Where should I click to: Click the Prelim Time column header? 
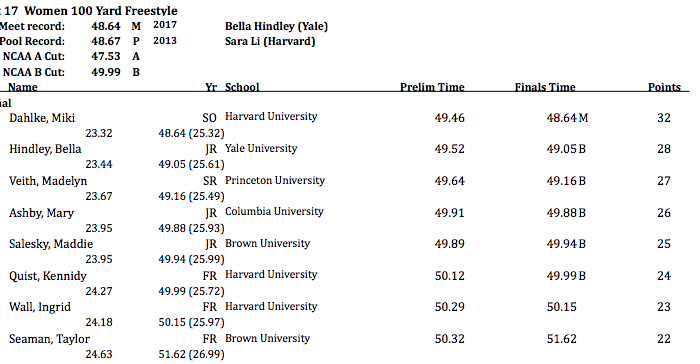(432, 87)
